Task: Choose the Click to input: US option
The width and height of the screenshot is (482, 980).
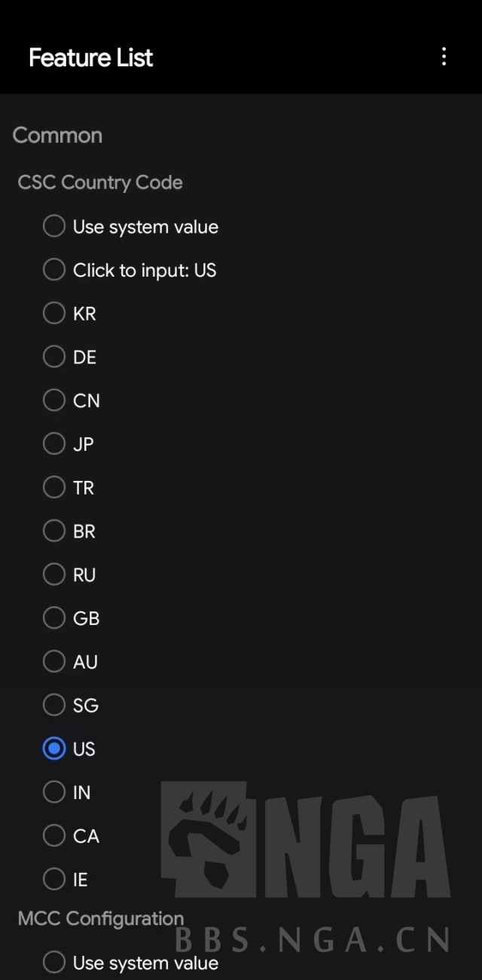Action: 54,270
